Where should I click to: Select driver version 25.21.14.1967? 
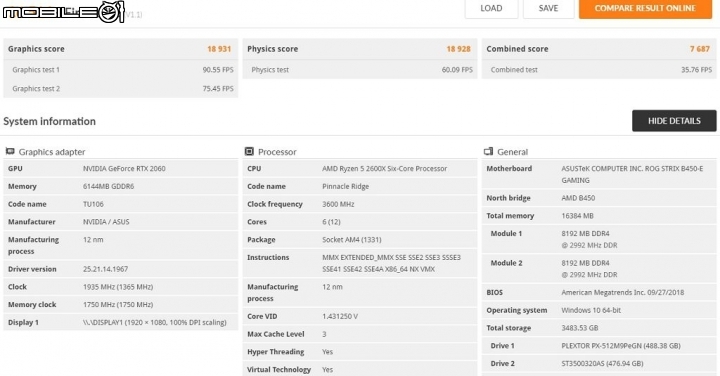[x=105, y=269]
